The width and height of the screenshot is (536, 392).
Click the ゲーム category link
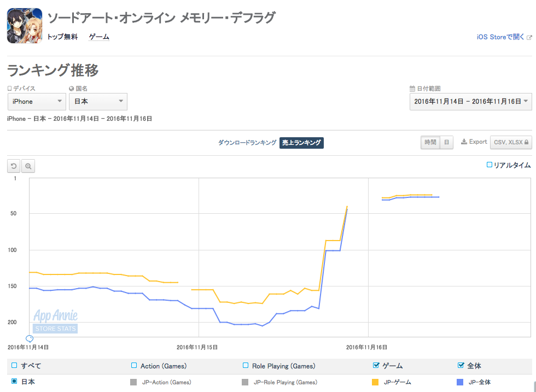tap(99, 37)
